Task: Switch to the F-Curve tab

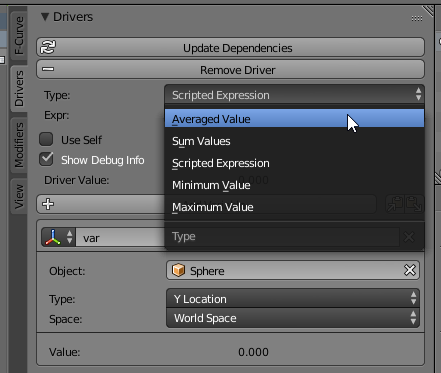Action: point(19,35)
